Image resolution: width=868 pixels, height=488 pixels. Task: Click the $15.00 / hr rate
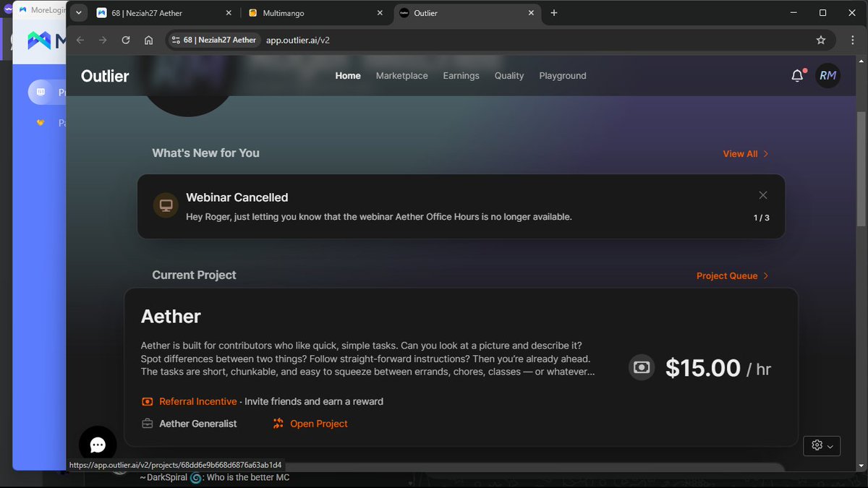[x=718, y=368]
